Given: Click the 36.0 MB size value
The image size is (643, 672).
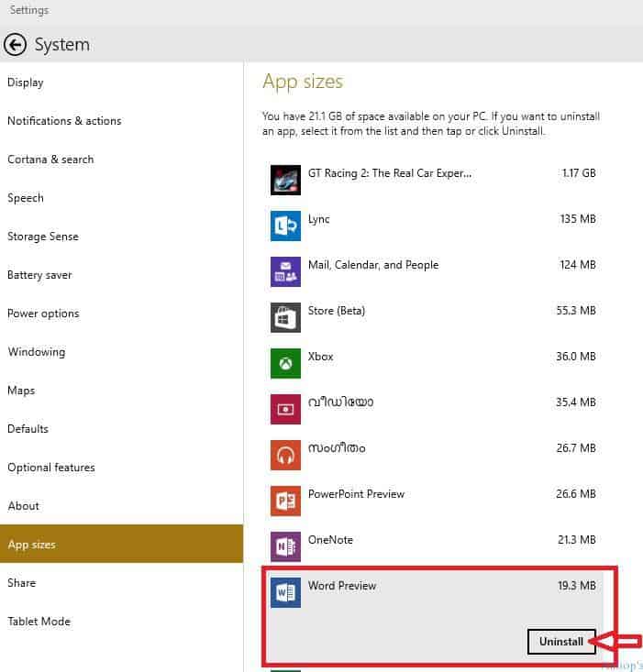Looking at the screenshot, I should [x=576, y=357].
